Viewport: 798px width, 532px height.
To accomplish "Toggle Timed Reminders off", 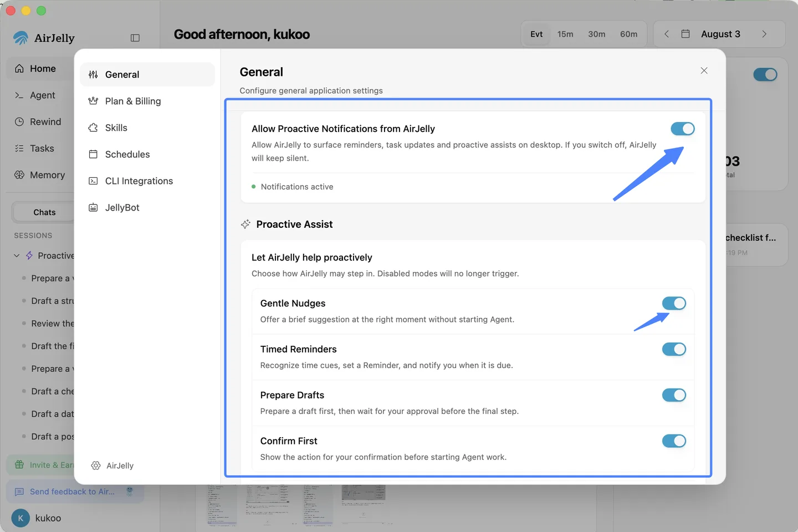I will pyautogui.click(x=674, y=349).
